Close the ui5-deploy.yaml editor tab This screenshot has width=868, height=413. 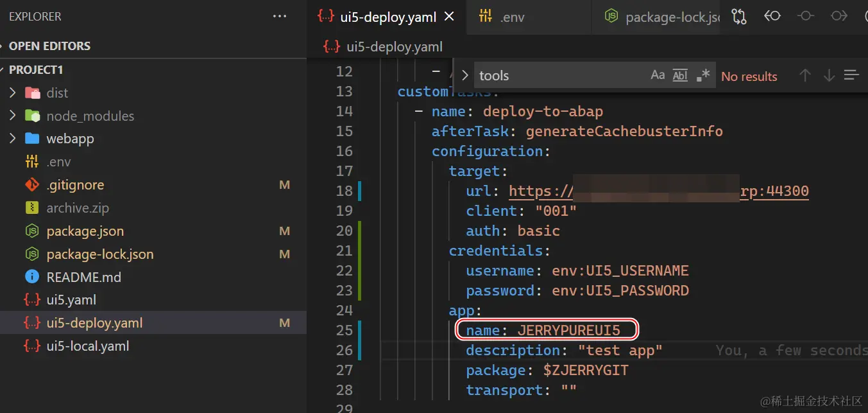449,17
